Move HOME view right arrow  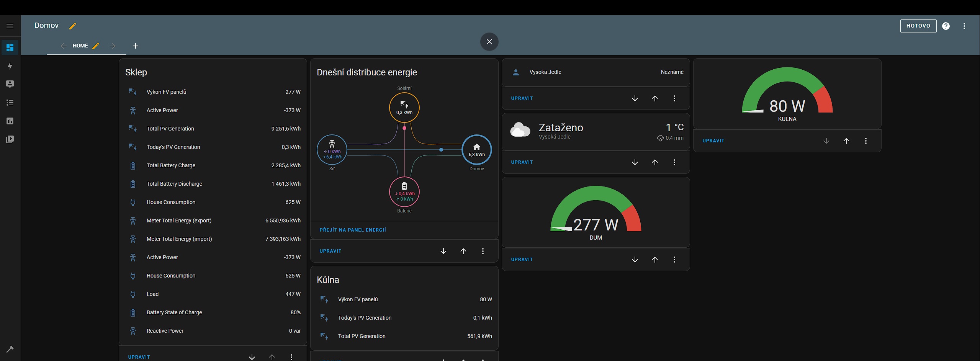pyautogui.click(x=112, y=46)
